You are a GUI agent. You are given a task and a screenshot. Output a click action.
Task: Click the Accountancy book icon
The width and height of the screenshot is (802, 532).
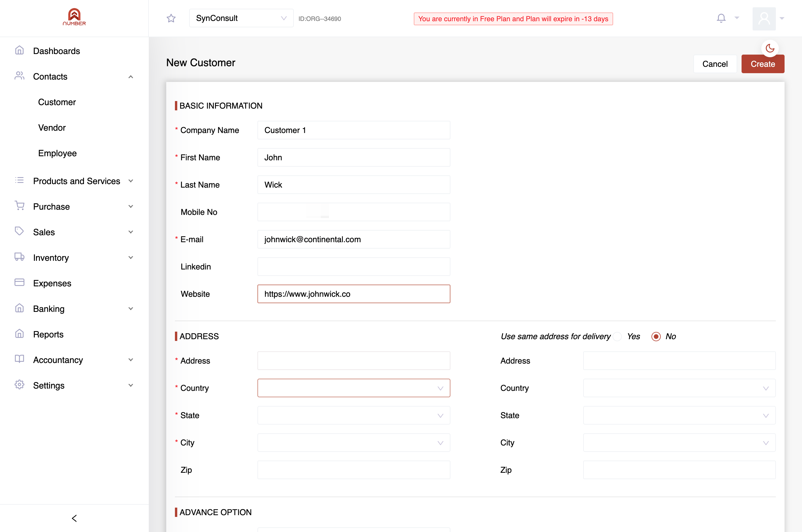click(19, 359)
